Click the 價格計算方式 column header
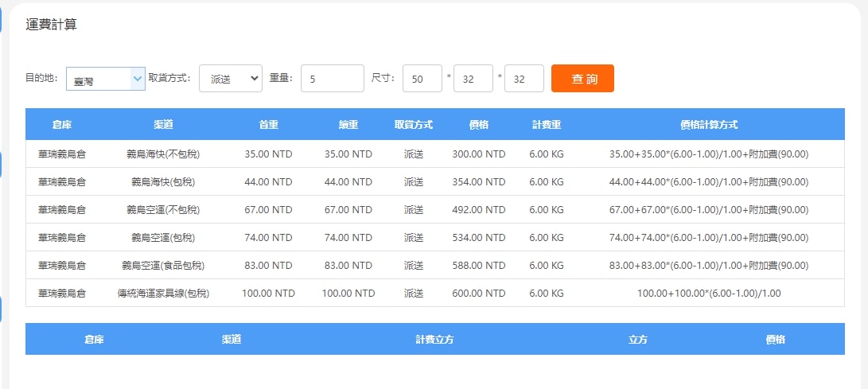 709,125
